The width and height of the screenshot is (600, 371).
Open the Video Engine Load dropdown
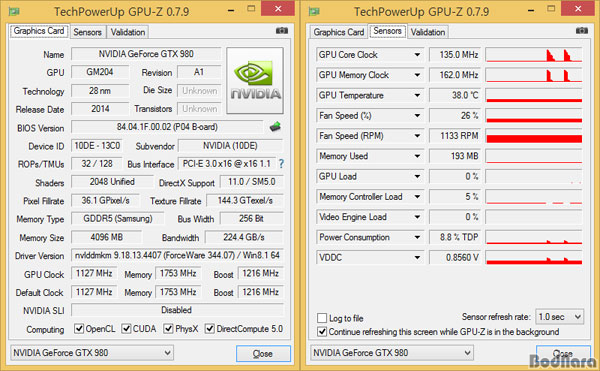click(417, 217)
